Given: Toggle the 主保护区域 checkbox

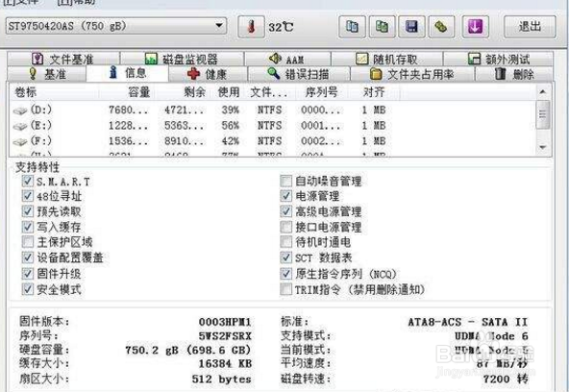Looking at the screenshot, I should click(x=28, y=242).
